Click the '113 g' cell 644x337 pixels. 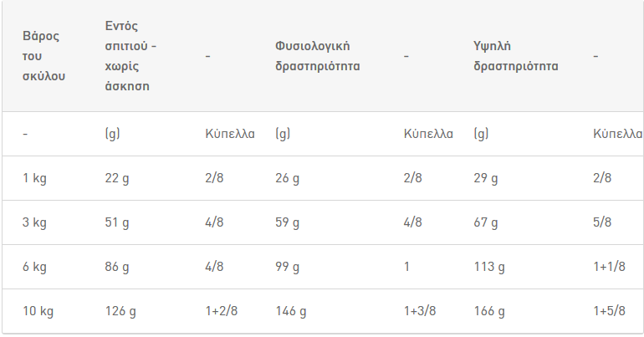(489, 267)
